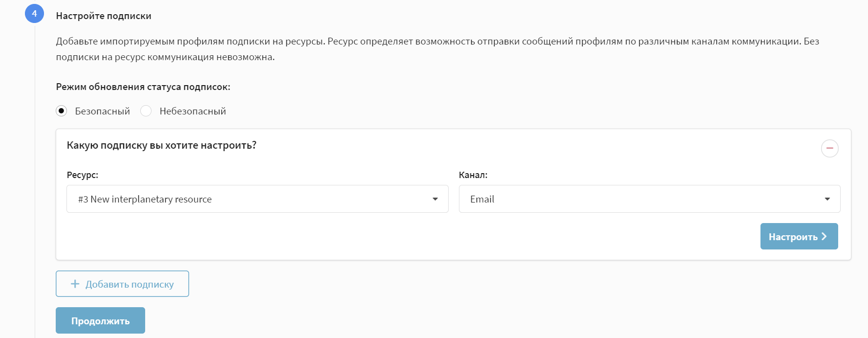Click the Настроить button

799,236
